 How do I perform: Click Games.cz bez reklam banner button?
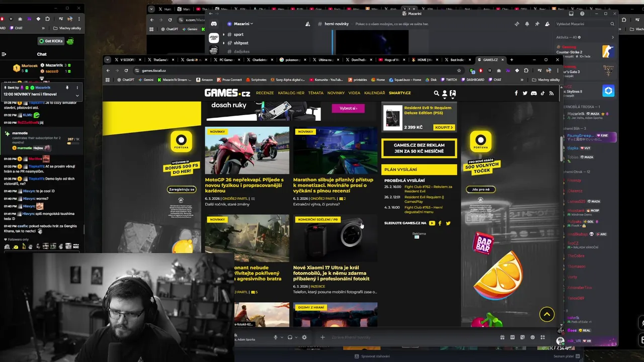click(419, 148)
